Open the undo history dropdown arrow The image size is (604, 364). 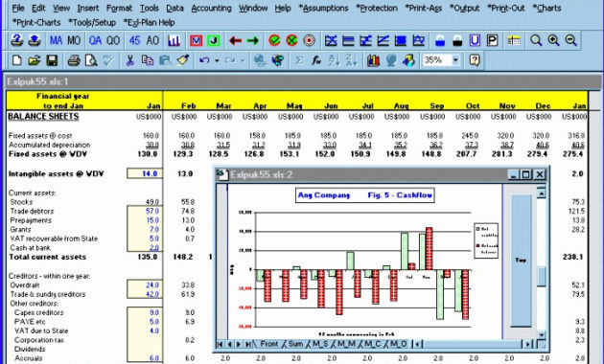(217, 60)
